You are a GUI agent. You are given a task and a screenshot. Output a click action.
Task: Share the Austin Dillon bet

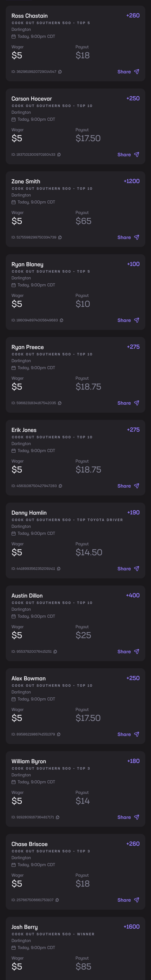tap(128, 652)
